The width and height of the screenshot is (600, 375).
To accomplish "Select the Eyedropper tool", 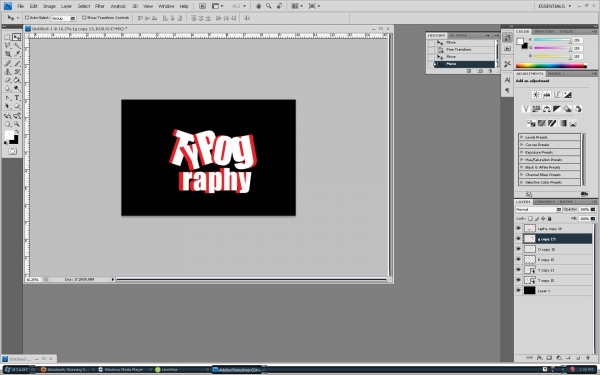I will click(16, 54).
